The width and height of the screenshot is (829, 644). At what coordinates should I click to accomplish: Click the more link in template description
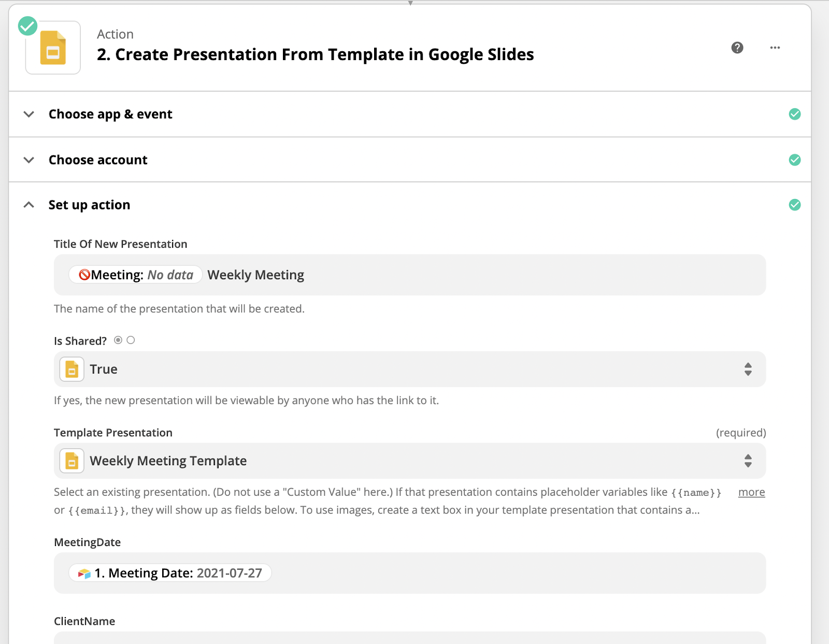pyautogui.click(x=751, y=492)
